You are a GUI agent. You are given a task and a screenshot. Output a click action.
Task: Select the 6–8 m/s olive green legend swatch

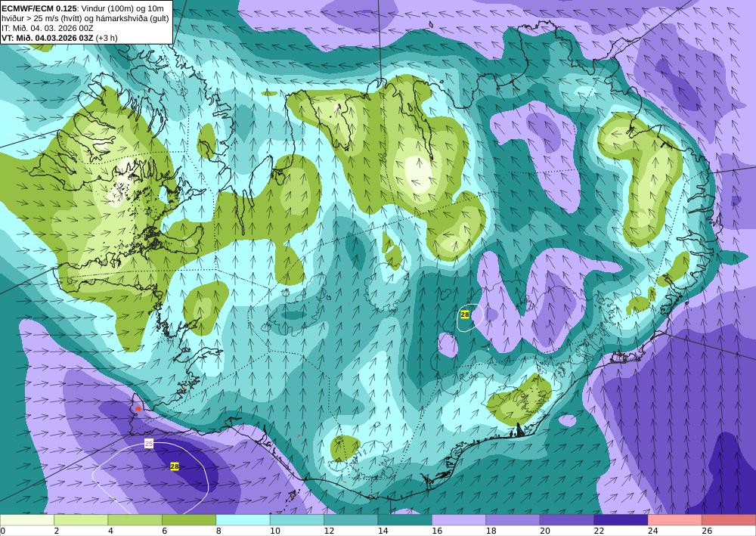[x=189, y=519]
